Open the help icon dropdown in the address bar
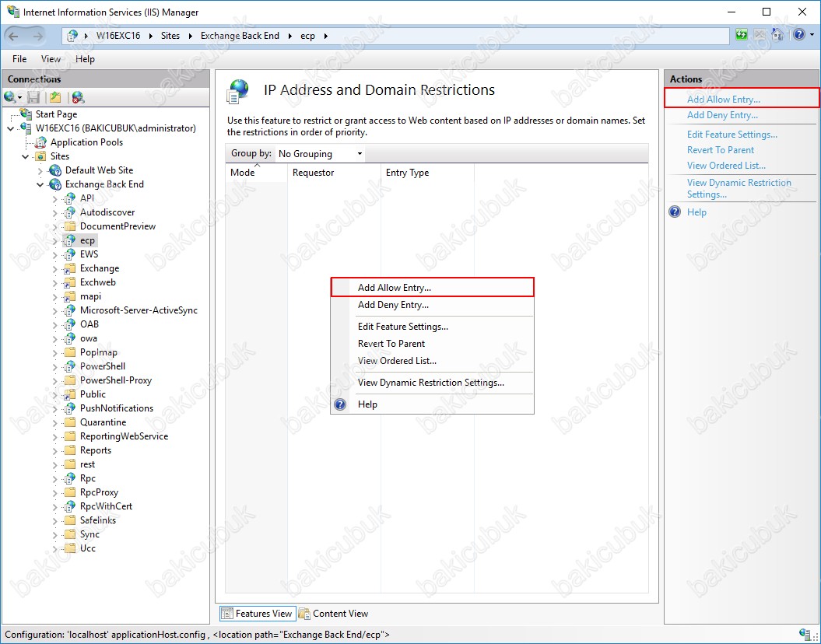821x644 pixels. [812, 35]
